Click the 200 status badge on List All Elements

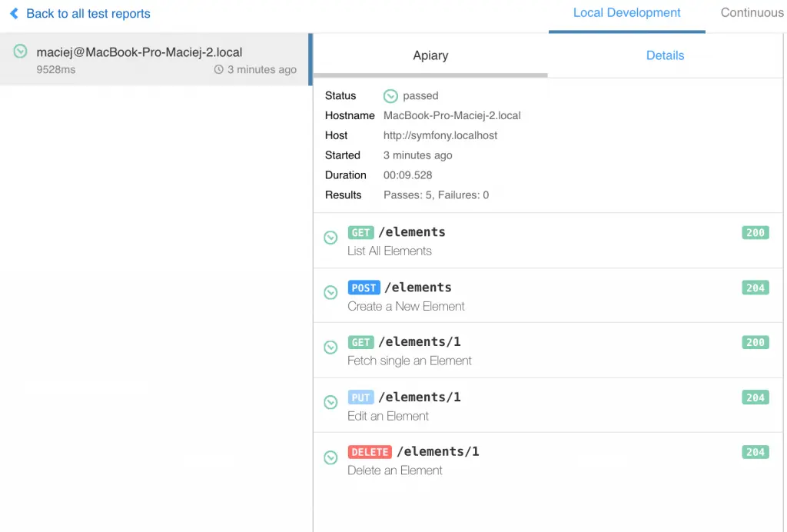pos(755,232)
